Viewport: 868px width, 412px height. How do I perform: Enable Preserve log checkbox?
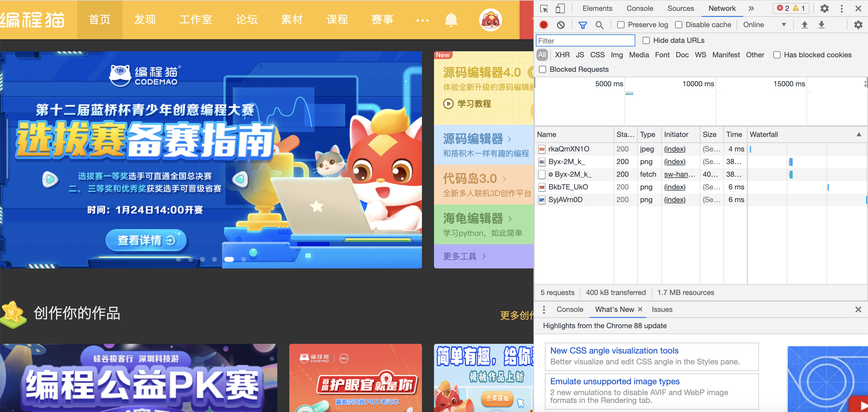(x=621, y=25)
